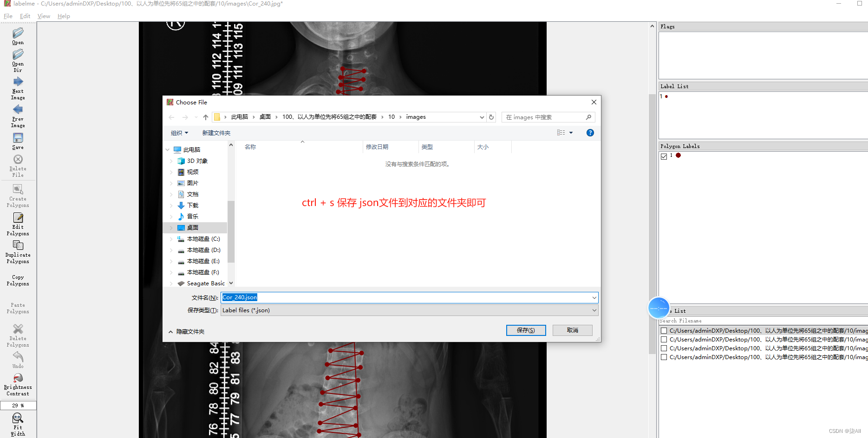
Task: Expand the 本地磁盘 (C:) tree node
Action: point(171,239)
